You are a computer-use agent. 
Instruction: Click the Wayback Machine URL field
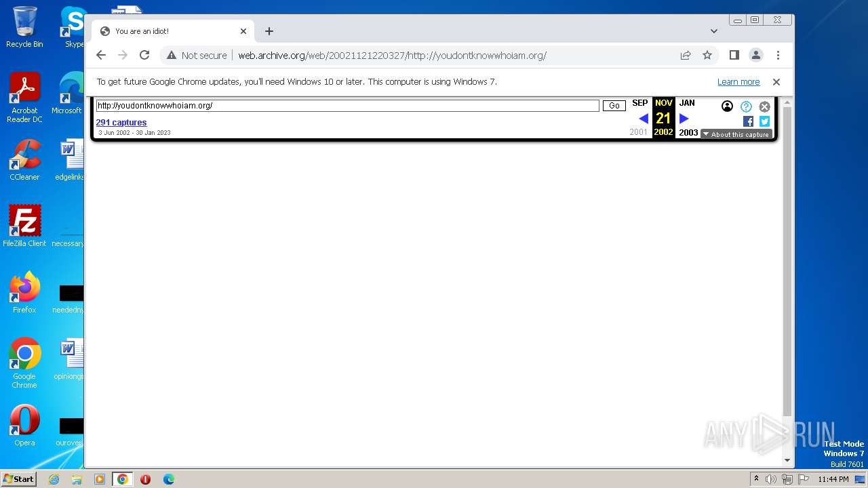[x=347, y=106]
